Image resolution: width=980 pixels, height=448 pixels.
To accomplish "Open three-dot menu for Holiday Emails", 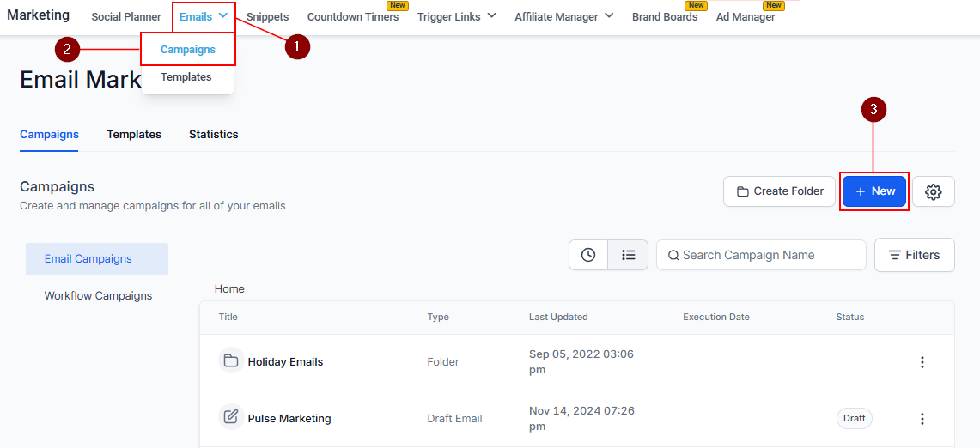I will point(922,362).
